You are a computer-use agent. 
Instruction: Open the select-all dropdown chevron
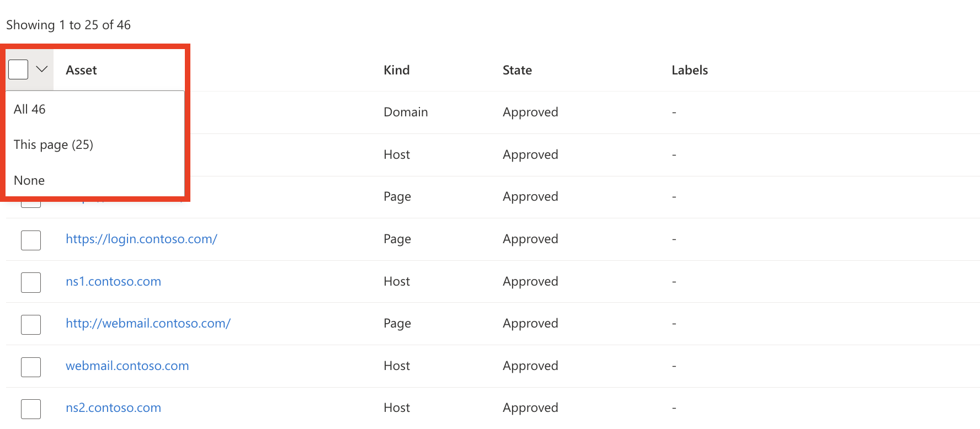click(41, 69)
